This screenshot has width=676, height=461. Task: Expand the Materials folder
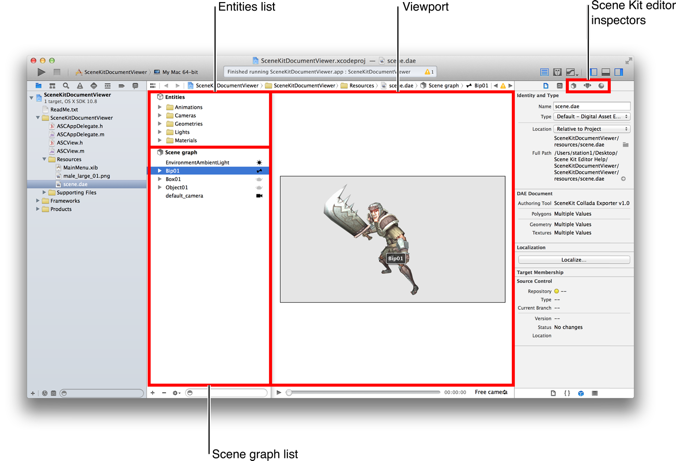(160, 140)
